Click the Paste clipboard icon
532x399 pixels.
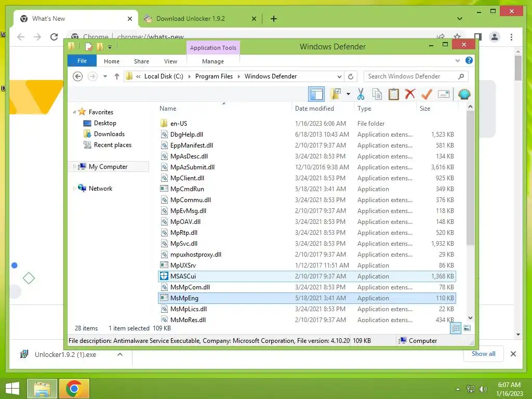[x=394, y=94]
